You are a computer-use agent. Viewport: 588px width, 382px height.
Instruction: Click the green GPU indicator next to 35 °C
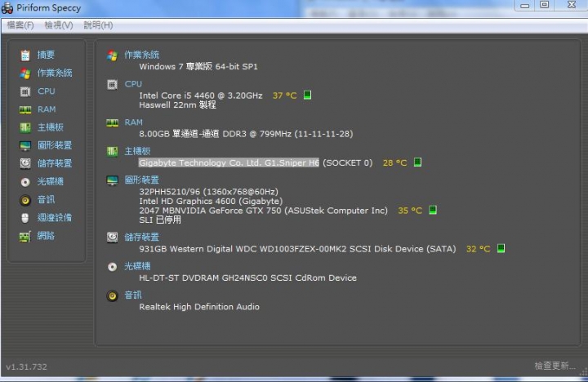pos(433,210)
